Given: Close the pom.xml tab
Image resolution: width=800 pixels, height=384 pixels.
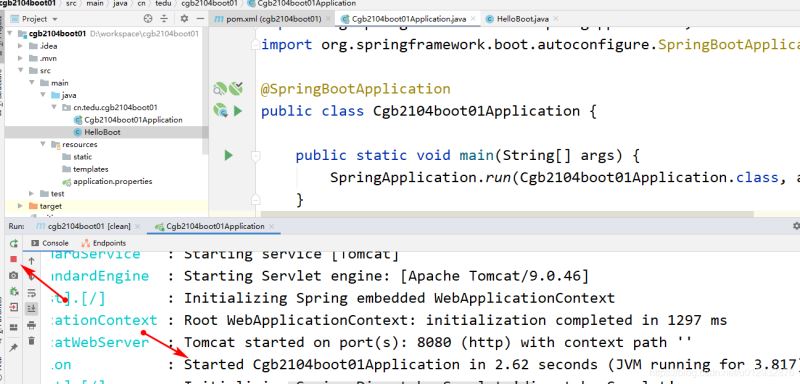Looking at the screenshot, I should pyautogui.click(x=327, y=19).
